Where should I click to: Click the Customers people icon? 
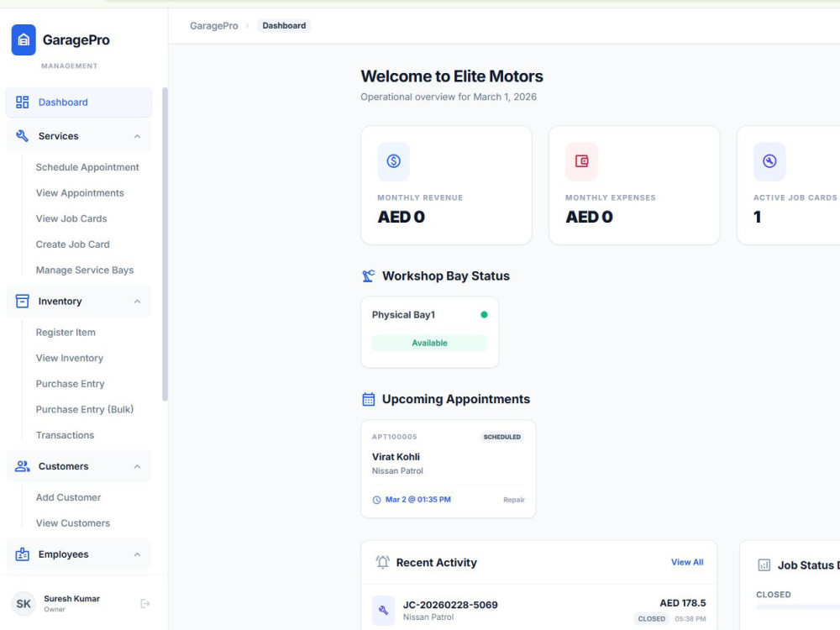22,466
